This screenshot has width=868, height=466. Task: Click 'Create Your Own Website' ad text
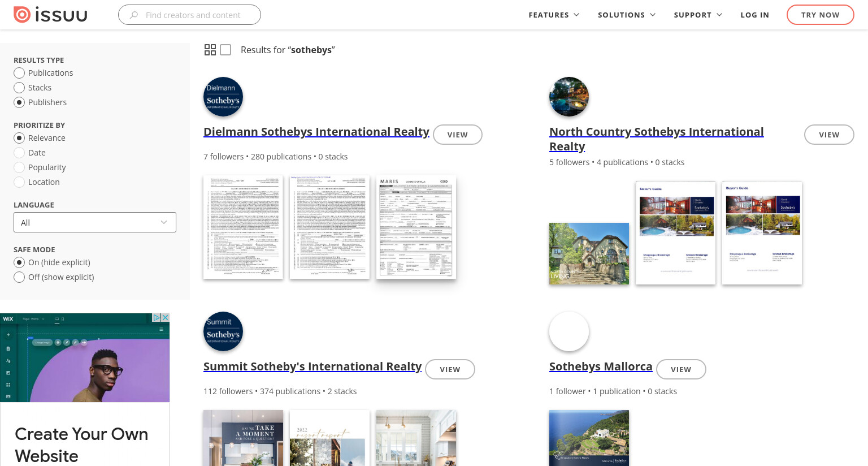pyautogui.click(x=81, y=445)
